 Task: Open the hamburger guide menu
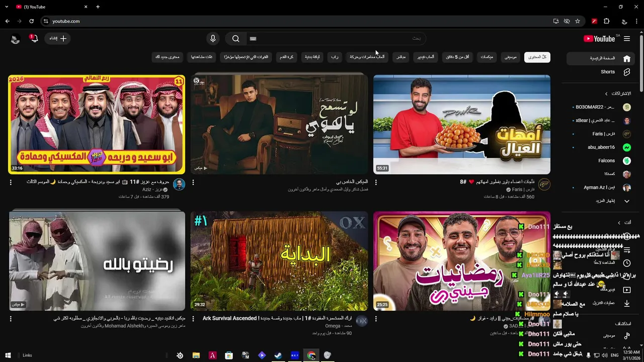click(x=627, y=39)
